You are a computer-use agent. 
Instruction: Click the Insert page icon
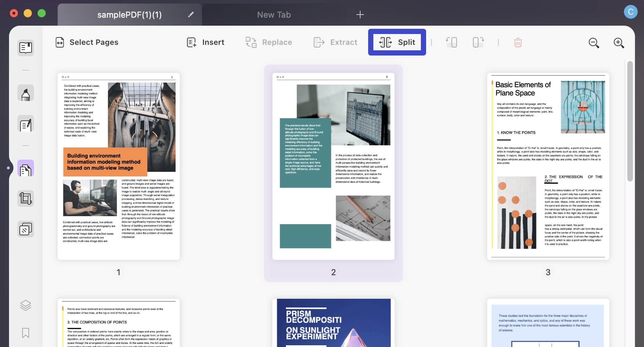191,42
